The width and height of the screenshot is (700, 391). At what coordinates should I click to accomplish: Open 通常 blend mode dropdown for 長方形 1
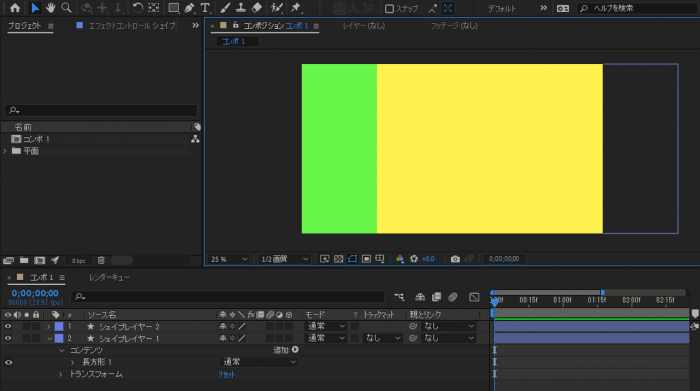[x=259, y=362]
